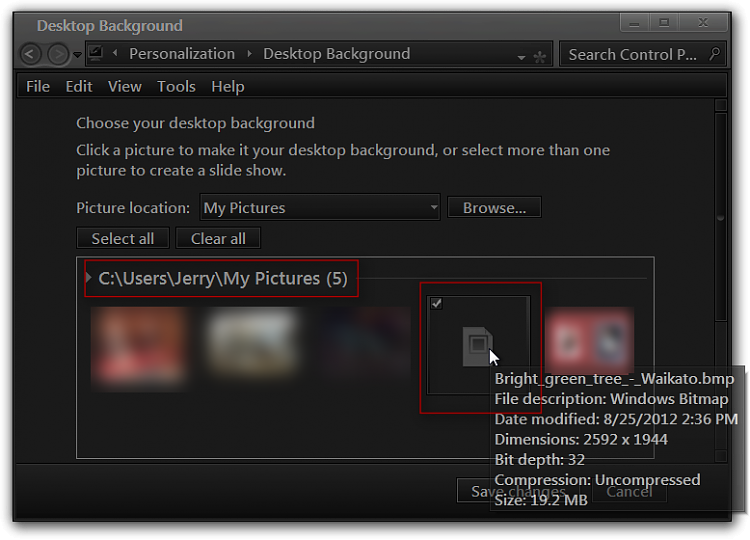Expand the arrow before Personalization breadcrumb
The width and height of the screenshot is (750, 540).
(115, 53)
